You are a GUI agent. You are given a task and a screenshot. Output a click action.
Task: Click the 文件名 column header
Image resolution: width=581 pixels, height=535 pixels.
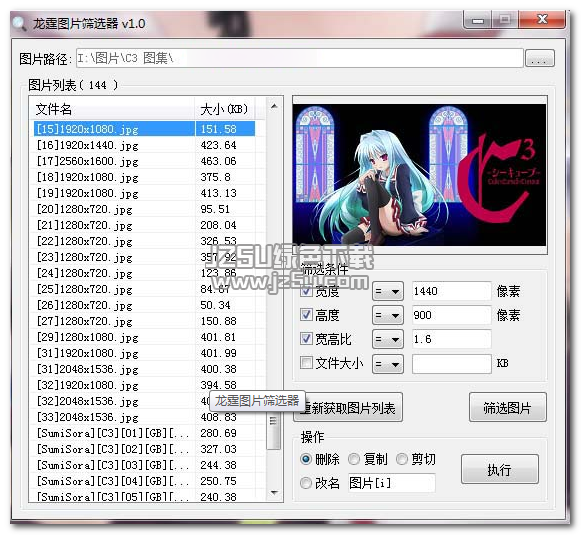click(113, 109)
